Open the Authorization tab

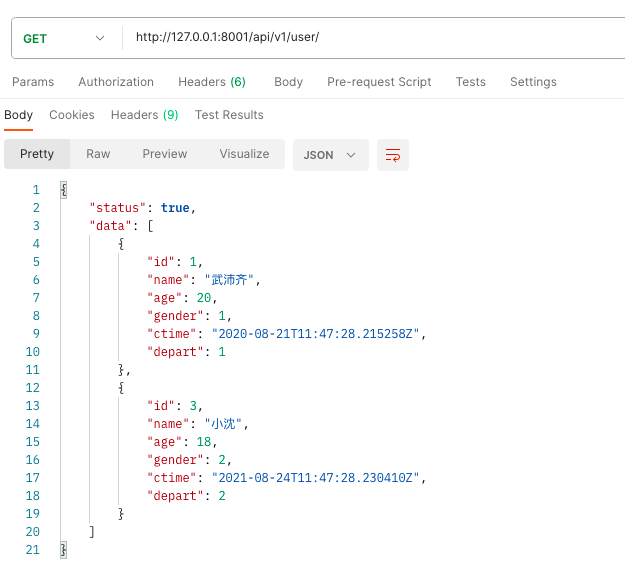point(116,82)
